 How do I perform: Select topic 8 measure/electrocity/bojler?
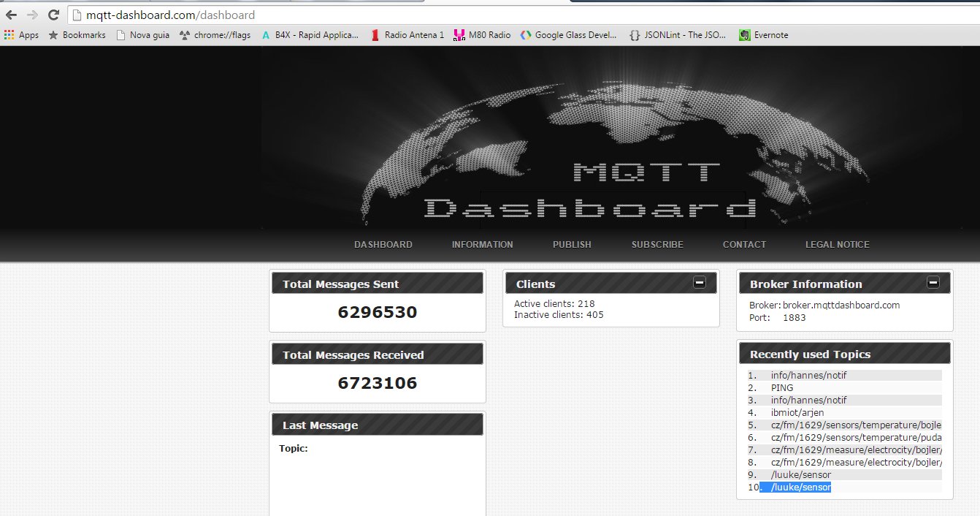845,463
